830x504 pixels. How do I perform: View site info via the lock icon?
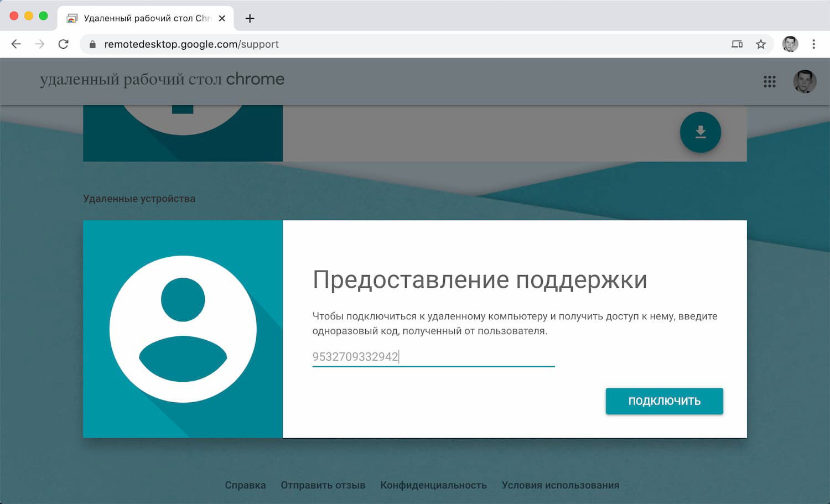pyautogui.click(x=92, y=44)
